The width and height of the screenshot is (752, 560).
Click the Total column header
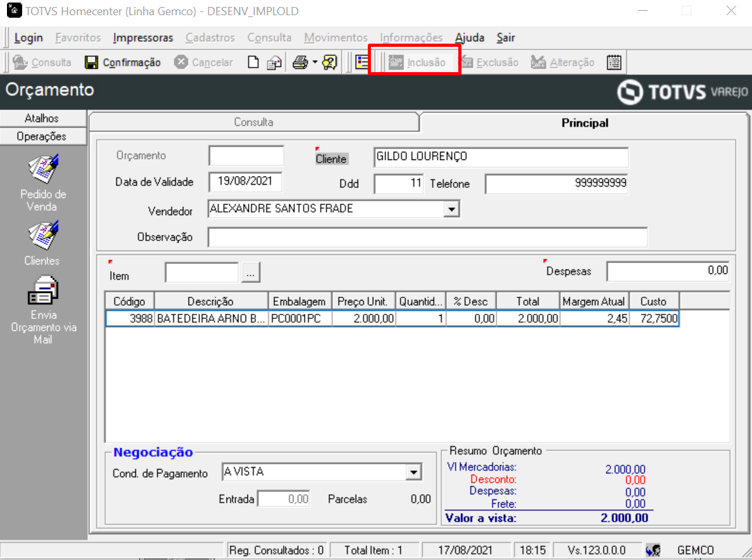(x=527, y=301)
